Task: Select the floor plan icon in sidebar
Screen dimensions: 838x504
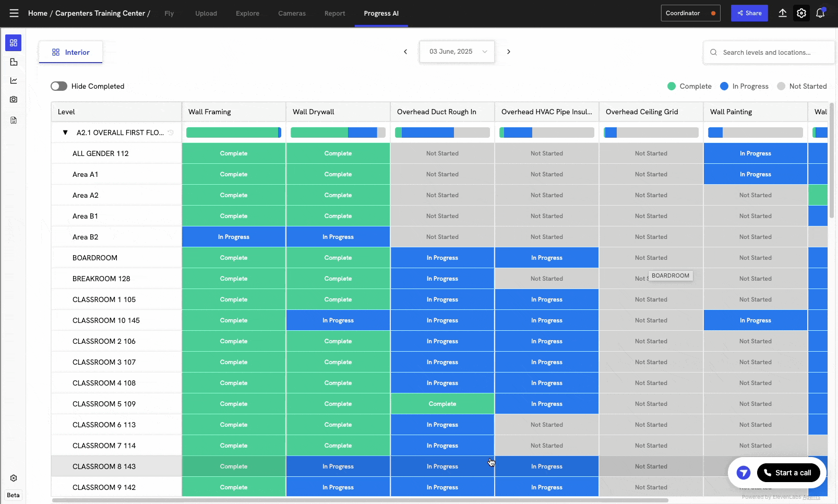Action: point(13,62)
